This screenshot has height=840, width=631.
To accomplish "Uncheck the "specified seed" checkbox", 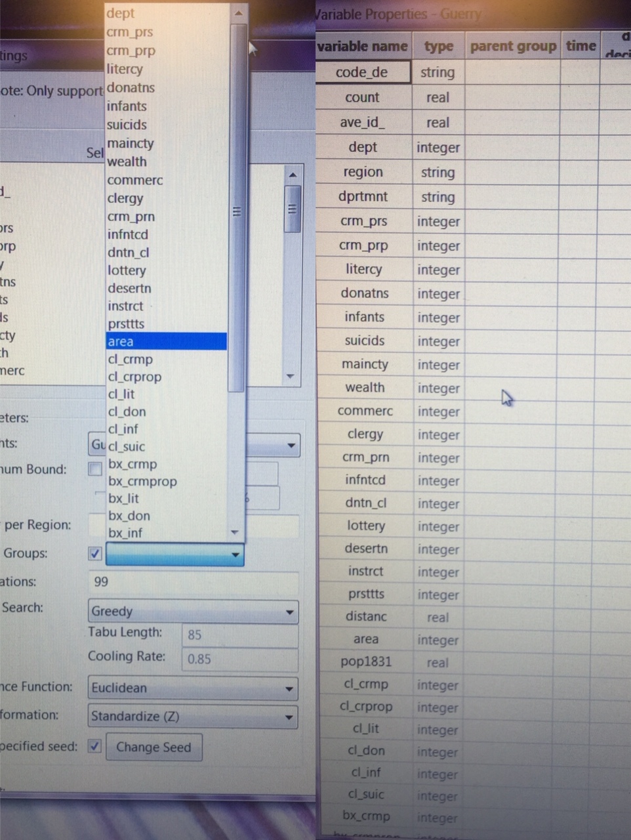I will pyautogui.click(x=94, y=746).
